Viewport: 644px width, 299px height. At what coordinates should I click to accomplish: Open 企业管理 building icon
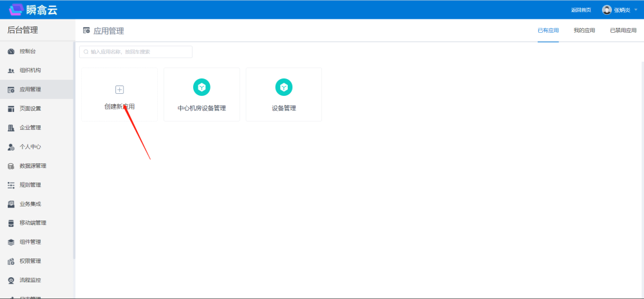tap(11, 128)
